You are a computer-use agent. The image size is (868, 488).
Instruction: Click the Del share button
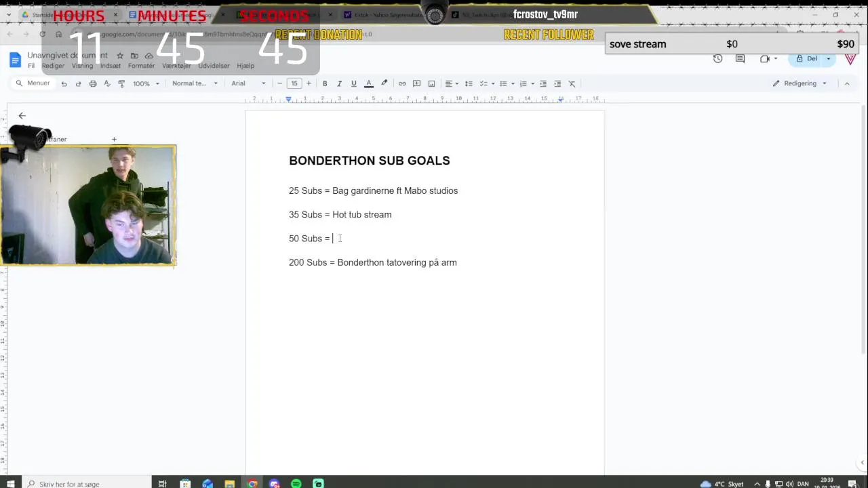pyautogui.click(x=807, y=58)
